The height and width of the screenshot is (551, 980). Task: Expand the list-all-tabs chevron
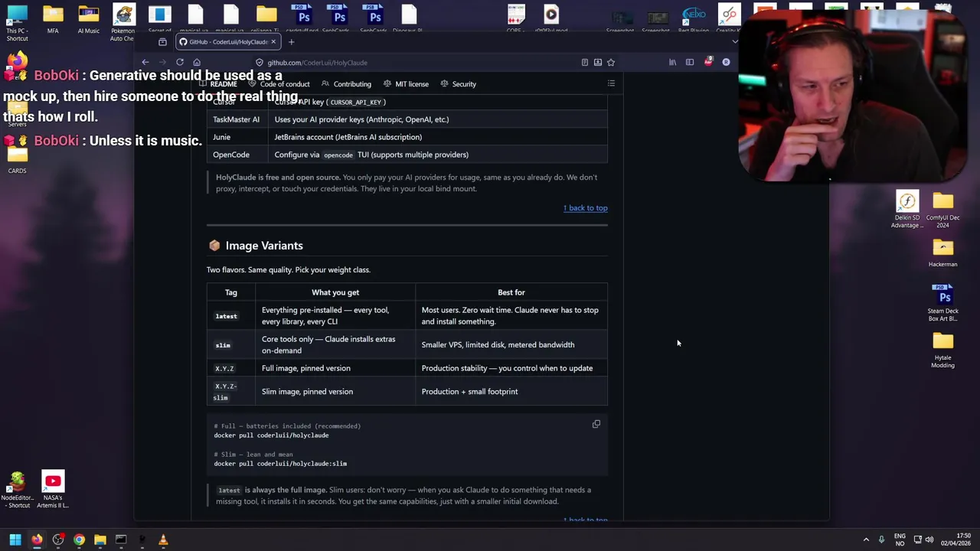click(x=734, y=42)
